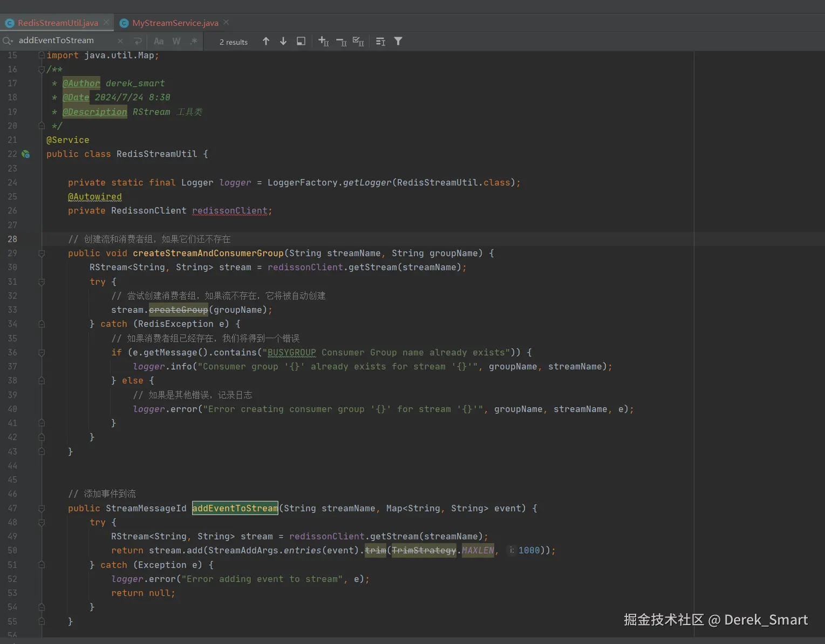Select all occurrences icon in find bar
Screen dimensions: 825x644
pos(358,42)
